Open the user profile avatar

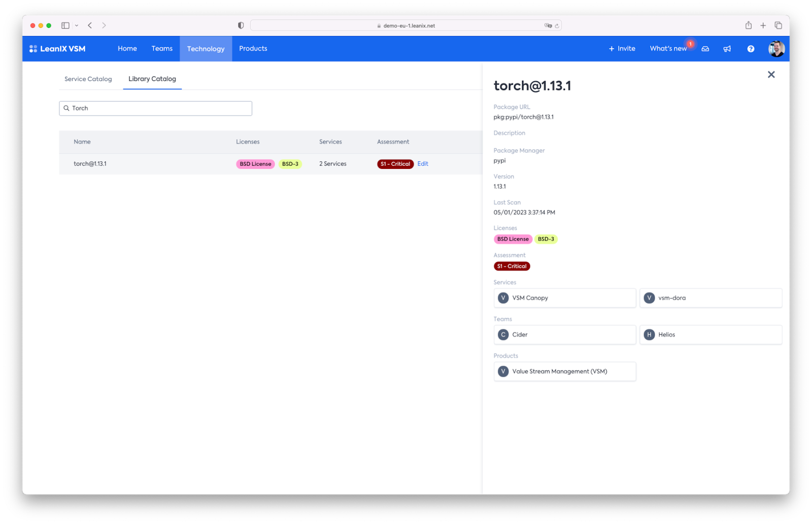(x=776, y=49)
